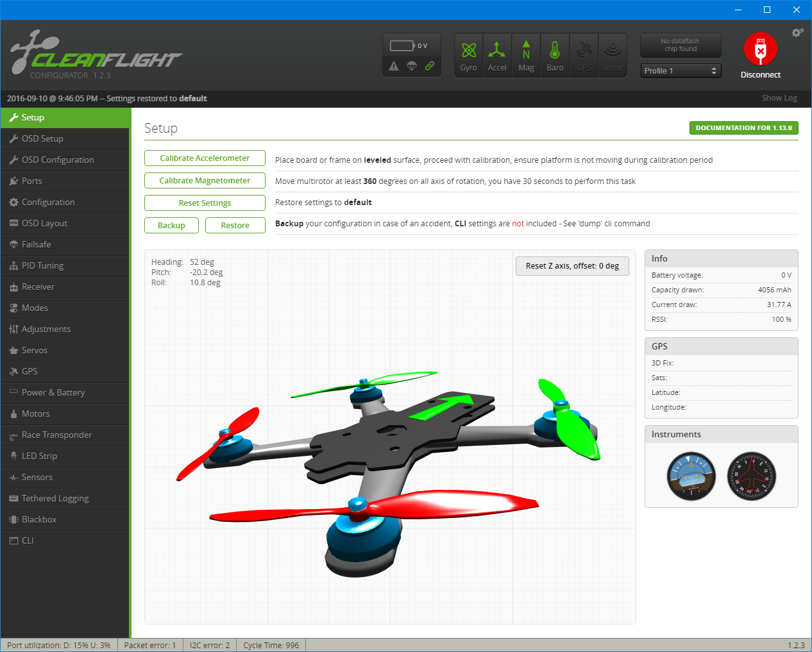812x652 pixels.
Task: Open the Failsafe tab
Action: point(65,245)
